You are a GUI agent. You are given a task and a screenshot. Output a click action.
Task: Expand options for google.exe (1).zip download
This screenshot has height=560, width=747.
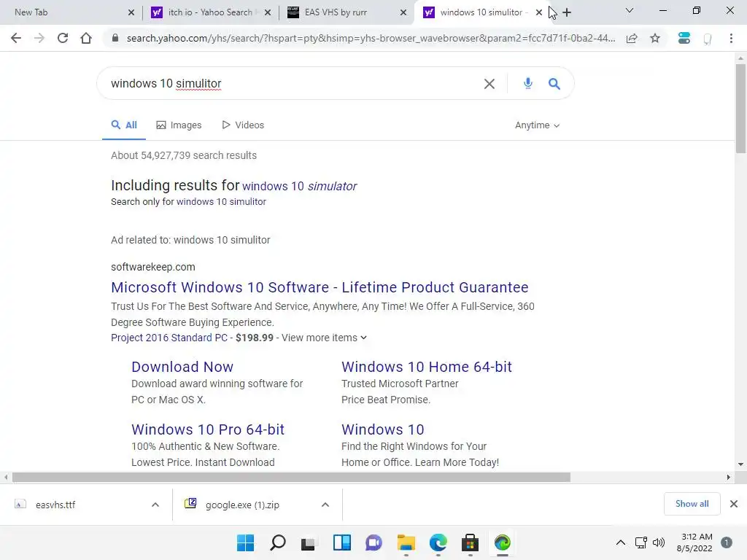tap(325, 505)
